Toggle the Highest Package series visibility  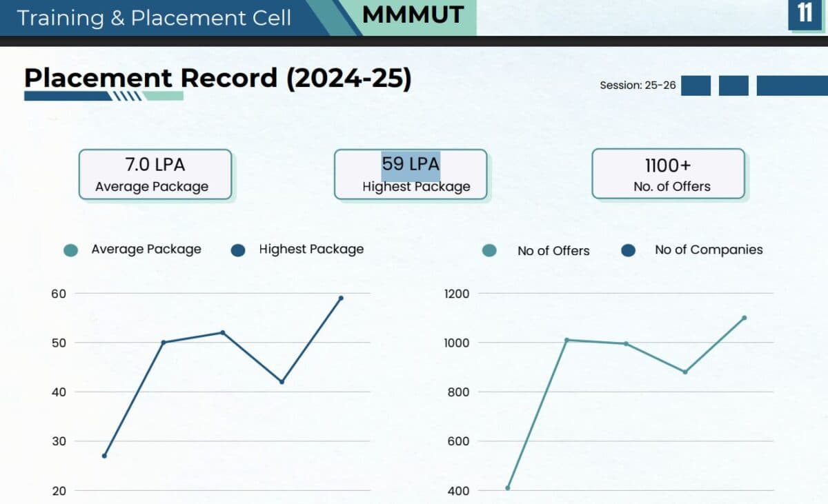[311, 249]
